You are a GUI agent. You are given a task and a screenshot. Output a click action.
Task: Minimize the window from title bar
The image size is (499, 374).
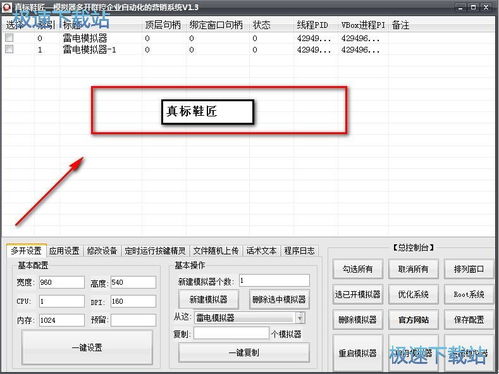pos(460,7)
